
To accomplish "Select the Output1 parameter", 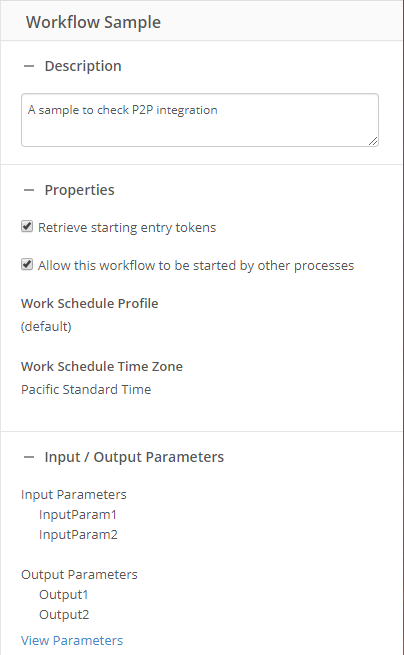I will [x=64, y=594].
